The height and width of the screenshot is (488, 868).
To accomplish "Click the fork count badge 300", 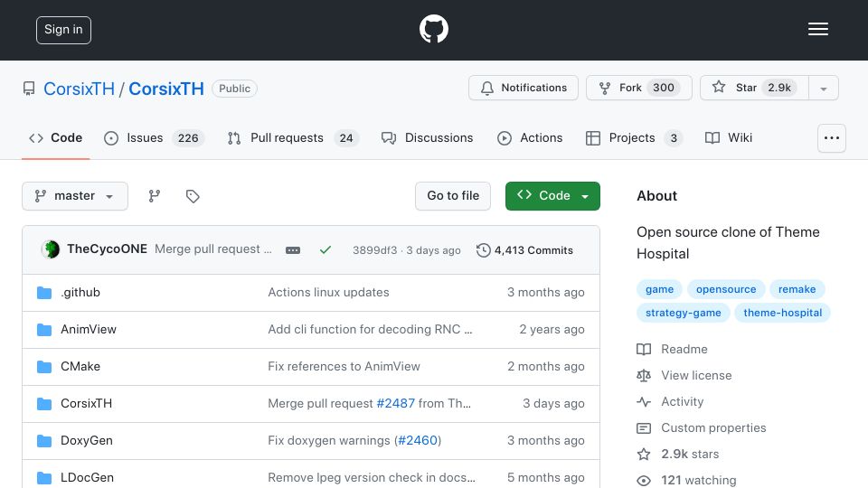I will point(663,88).
